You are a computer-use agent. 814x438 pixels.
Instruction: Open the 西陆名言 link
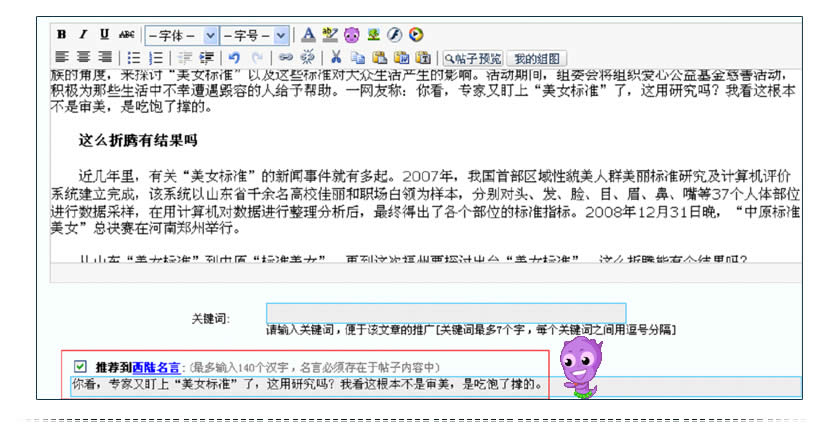[156, 367]
